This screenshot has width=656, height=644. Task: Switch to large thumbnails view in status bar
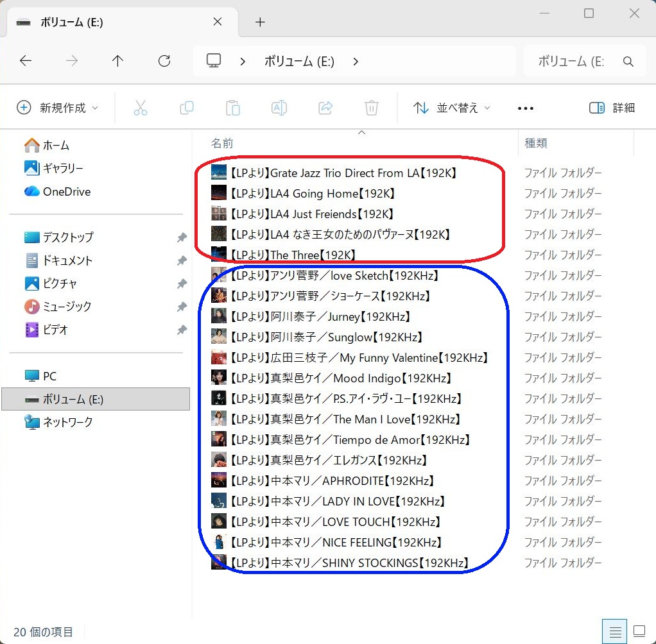pyautogui.click(x=639, y=631)
